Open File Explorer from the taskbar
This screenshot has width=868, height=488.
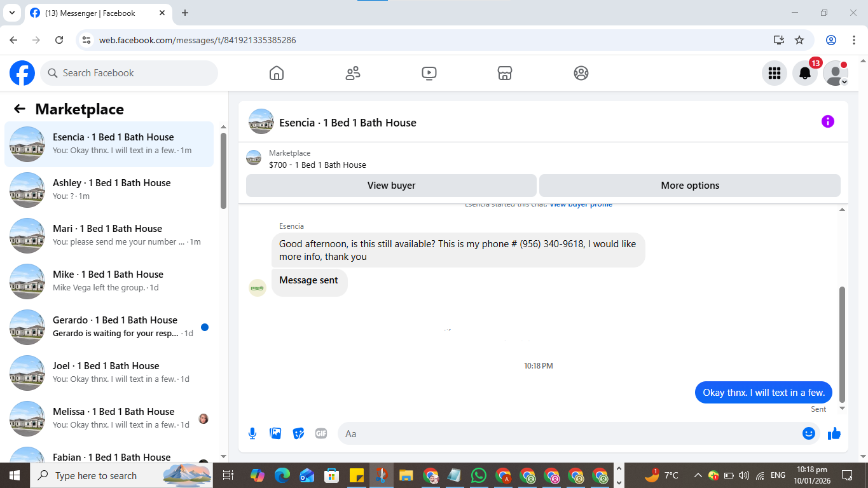click(406, 475)
